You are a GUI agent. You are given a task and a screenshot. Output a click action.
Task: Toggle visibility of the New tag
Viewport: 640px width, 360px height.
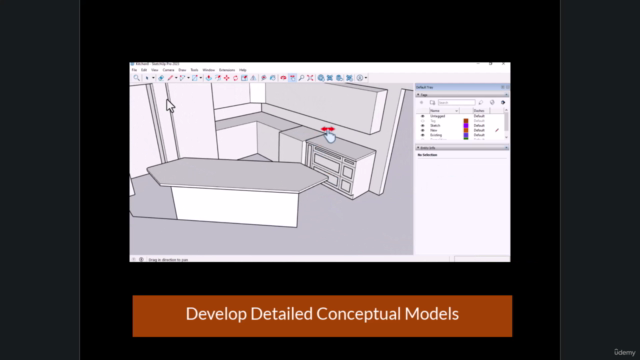[x=422, y=130]
